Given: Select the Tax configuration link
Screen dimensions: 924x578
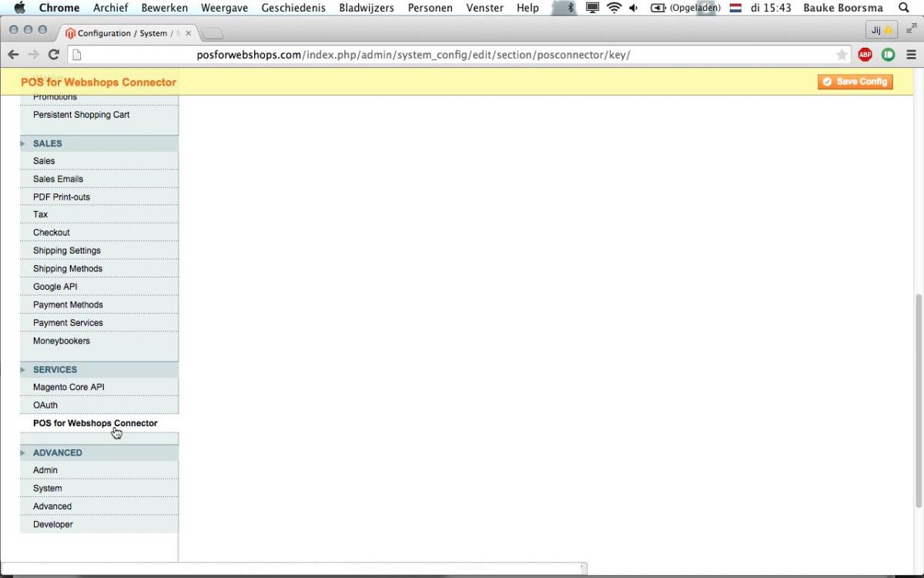Looking at the screenshot, I should (x=41, y=214).
